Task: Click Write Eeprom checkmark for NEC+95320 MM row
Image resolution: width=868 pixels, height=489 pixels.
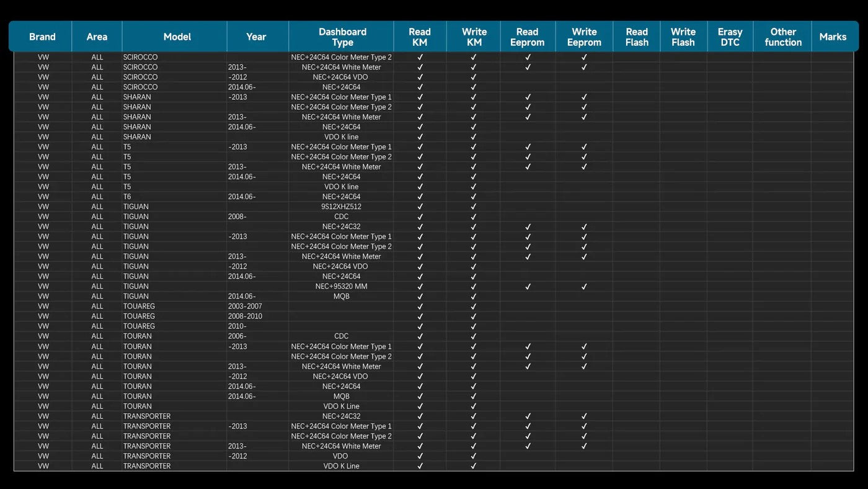Action: pos(584,287)
